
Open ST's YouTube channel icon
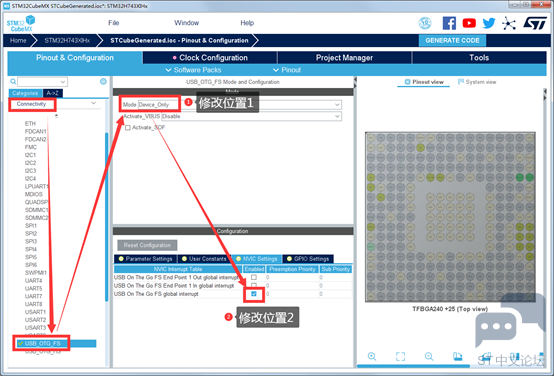(x=469, y=23)
